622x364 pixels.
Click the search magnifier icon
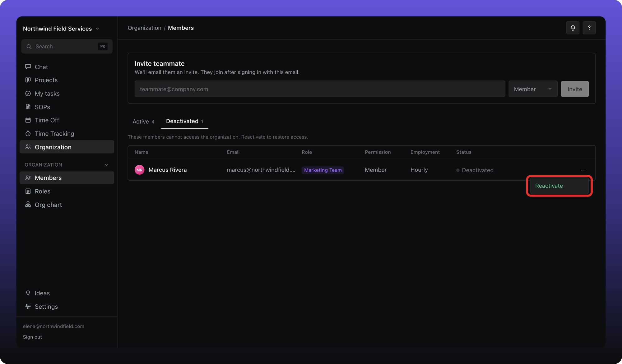[x=29, y=47]
